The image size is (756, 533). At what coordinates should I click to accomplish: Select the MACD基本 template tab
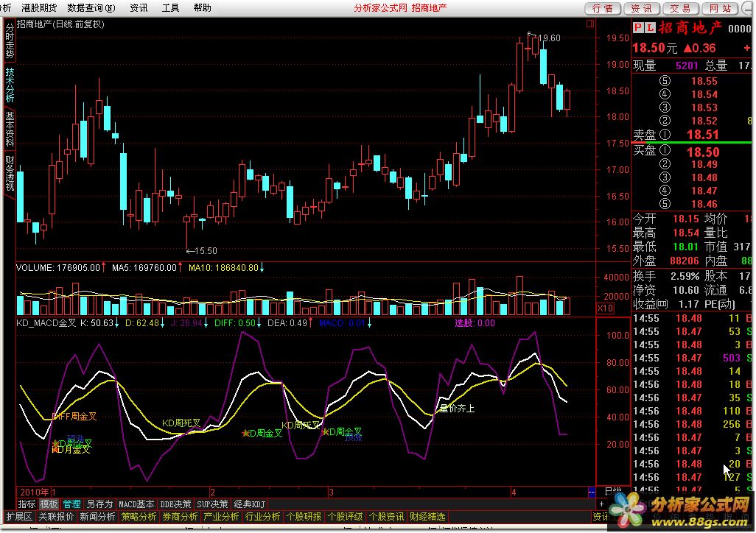[136, 504]
